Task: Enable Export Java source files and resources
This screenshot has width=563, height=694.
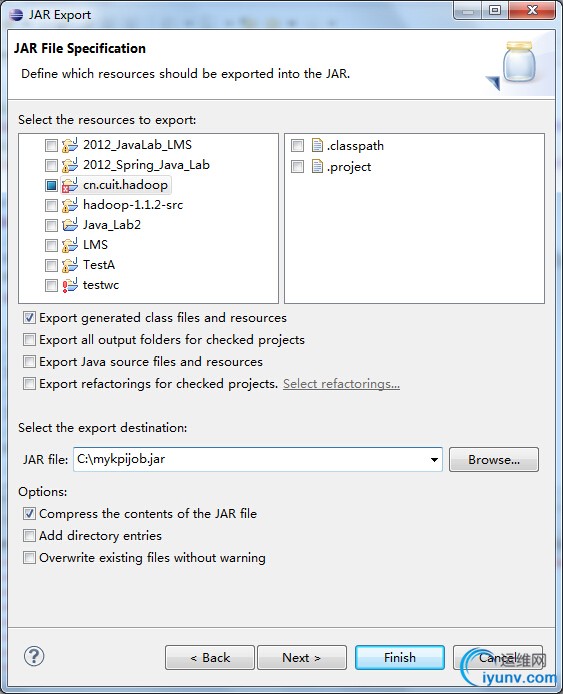Action: click(29, 362)
